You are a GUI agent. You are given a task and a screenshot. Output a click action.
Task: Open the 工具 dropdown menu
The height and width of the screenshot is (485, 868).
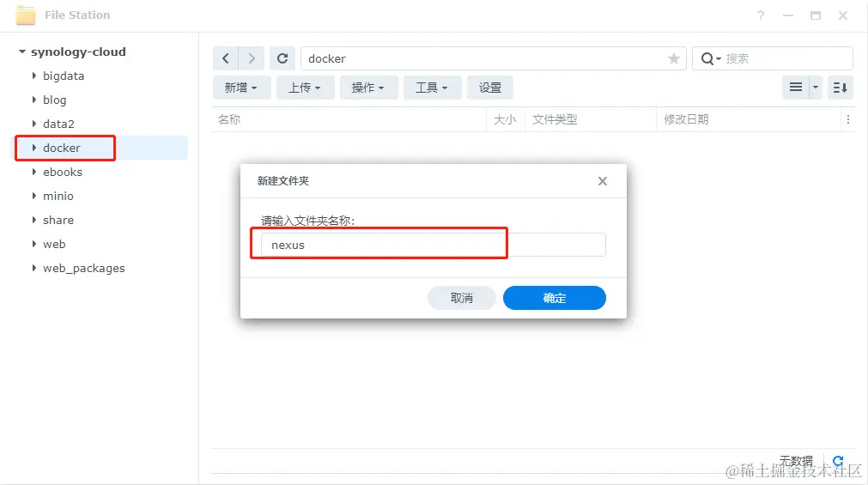pyautogui.click(x=433, y=88)
